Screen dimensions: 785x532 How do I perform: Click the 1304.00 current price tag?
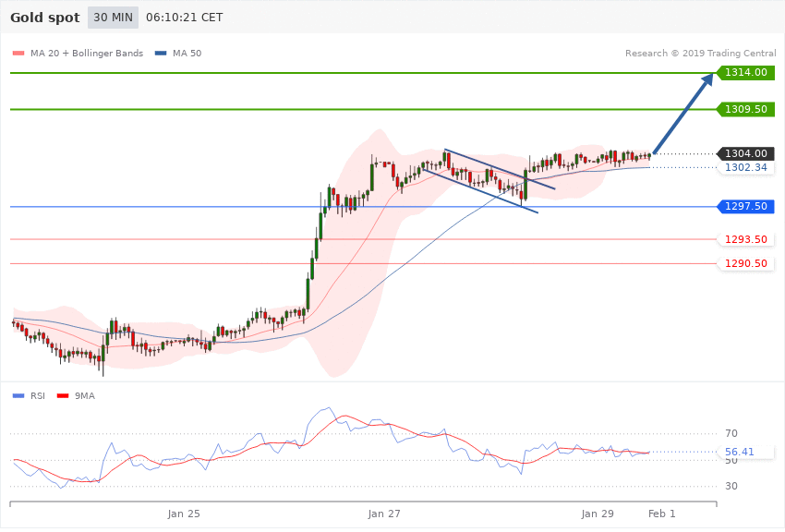point(746,153)
